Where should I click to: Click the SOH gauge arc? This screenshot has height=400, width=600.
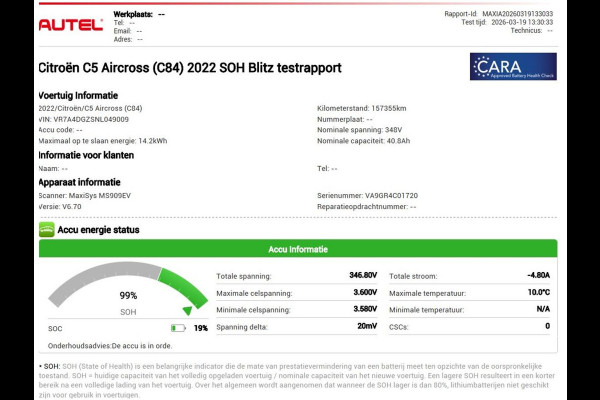(128, 284)
